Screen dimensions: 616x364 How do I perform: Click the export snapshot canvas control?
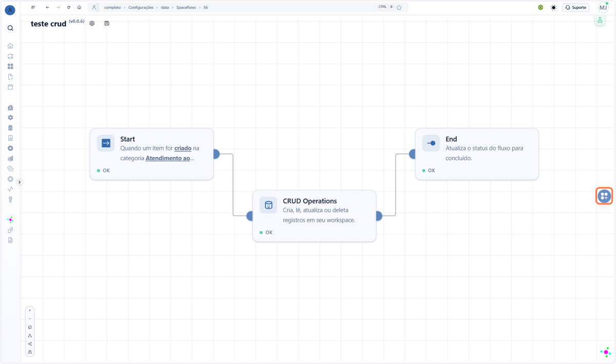[30, 352]
